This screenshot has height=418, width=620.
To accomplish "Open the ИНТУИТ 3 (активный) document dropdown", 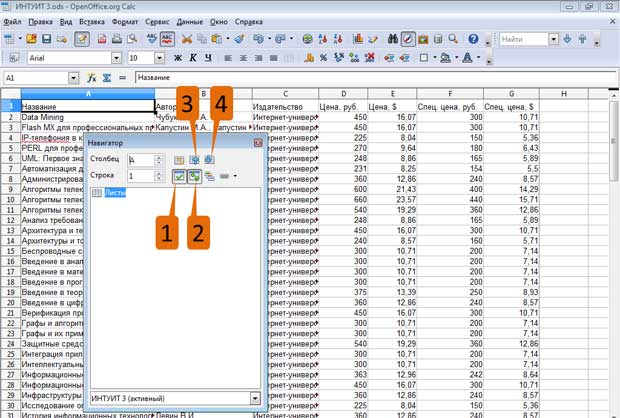I will (255, 398).
